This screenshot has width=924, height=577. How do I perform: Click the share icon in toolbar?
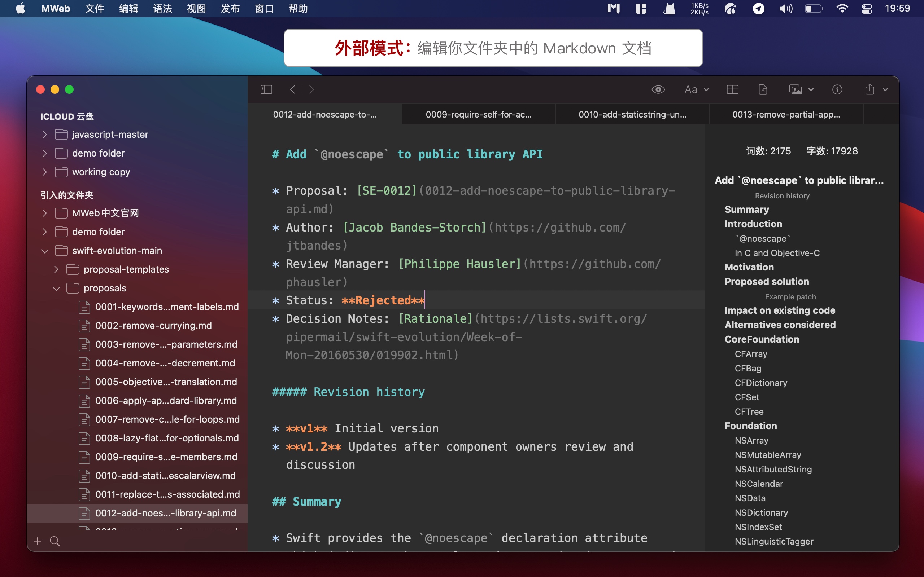click(870, 90)
